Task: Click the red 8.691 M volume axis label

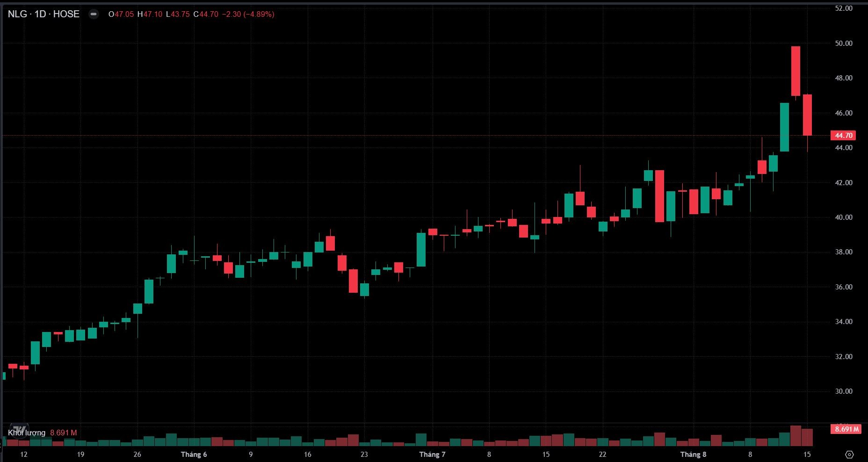Action: tap(847, 429)
